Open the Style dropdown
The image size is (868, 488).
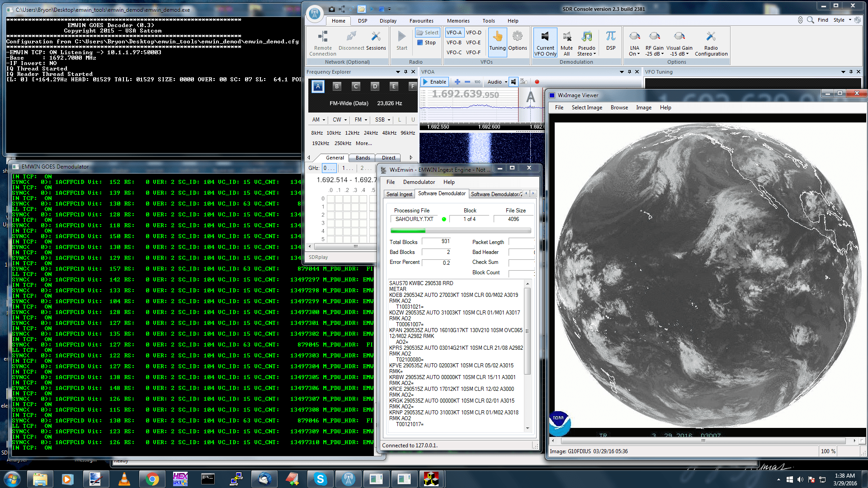tap(842, 20)
